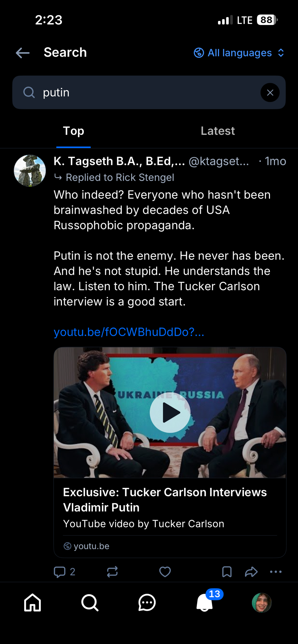
Task: Go to the Home feed
Action: point(33,602)
